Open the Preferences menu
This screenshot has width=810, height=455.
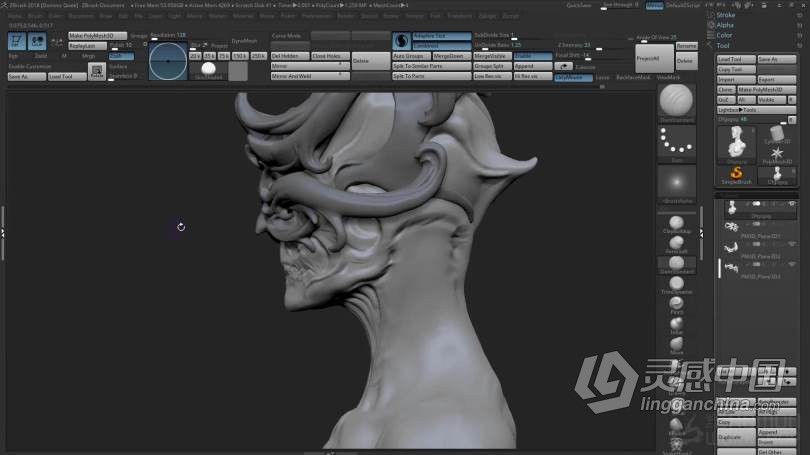316,16
